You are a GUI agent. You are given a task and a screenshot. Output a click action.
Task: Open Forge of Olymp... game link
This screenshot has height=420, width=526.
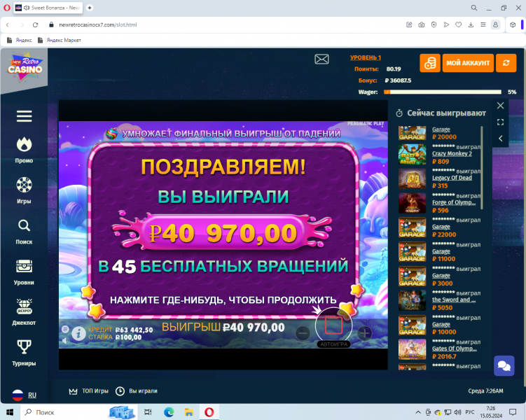click(x=454, y=202)
